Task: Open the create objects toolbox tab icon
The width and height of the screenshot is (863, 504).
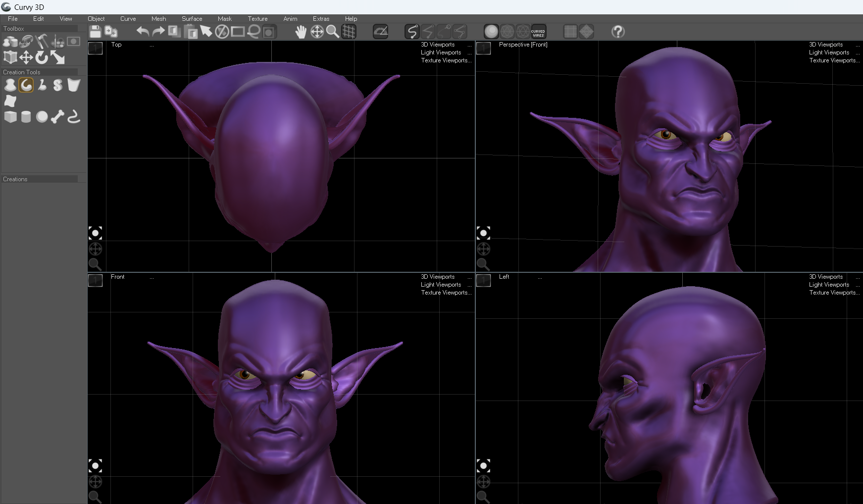Action: coord(10,42)
